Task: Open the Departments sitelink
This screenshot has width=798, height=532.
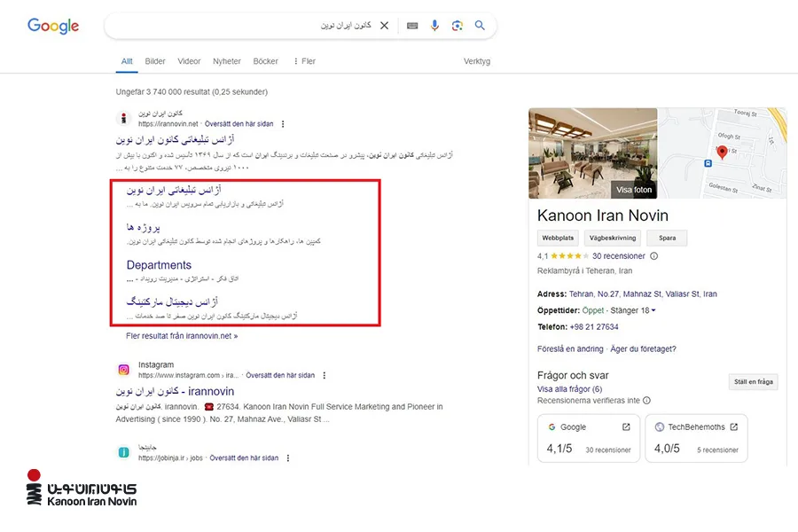Action: (159, 265)
